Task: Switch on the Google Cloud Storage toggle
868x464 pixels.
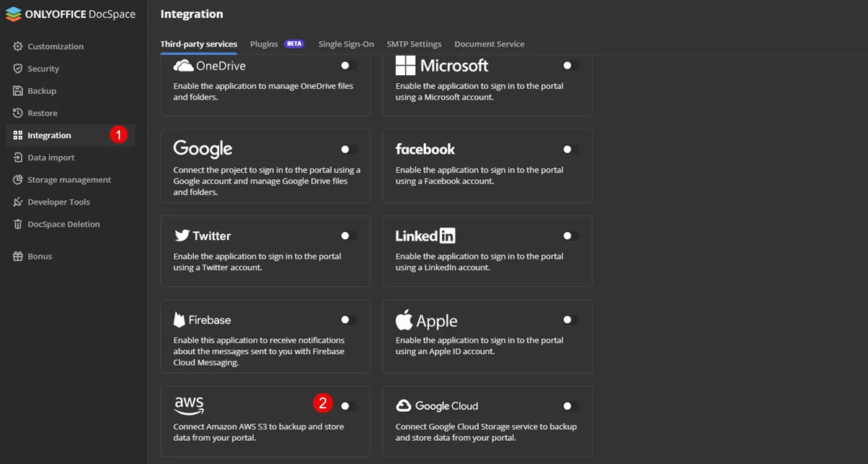Action: (x=571, y=406)
